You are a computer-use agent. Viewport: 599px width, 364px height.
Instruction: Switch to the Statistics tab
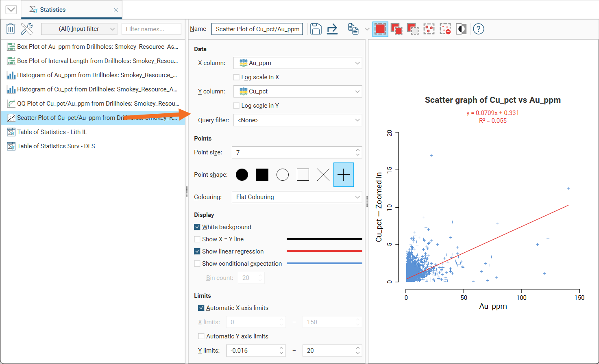(52, 10)
